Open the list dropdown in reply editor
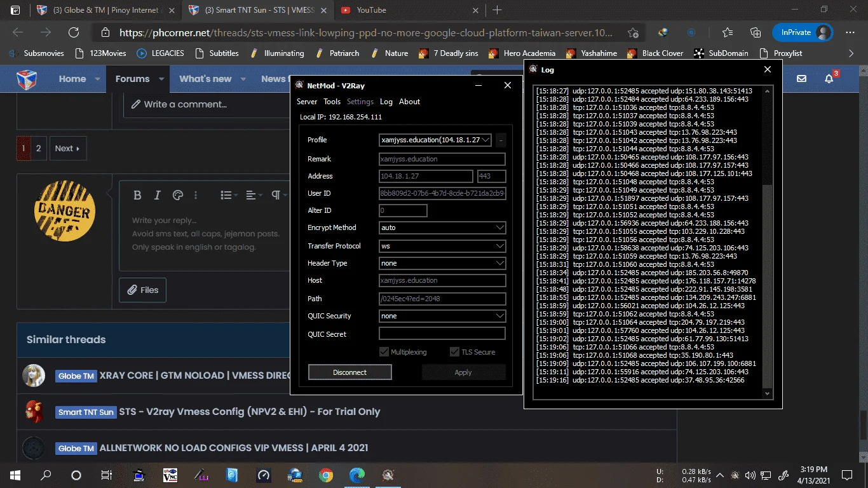The width and height of the screenshot is (868, 488). 228,195
